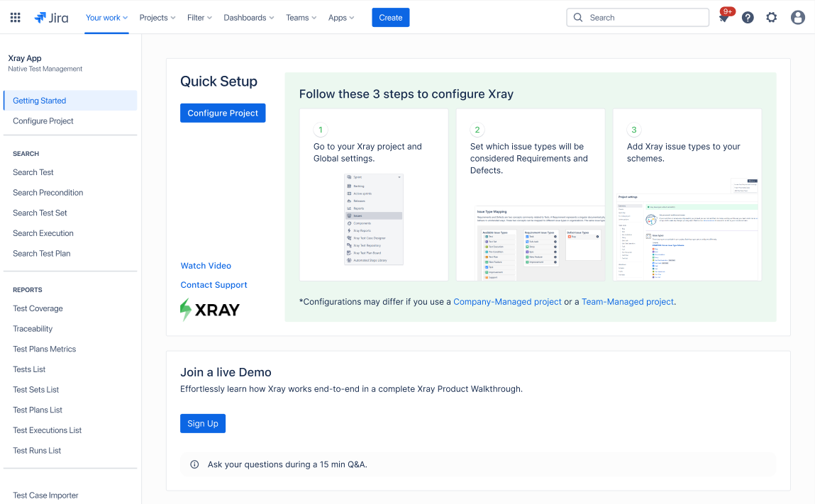Click the Sign Up button
815x504 pixels.
[x=203, y=423]
